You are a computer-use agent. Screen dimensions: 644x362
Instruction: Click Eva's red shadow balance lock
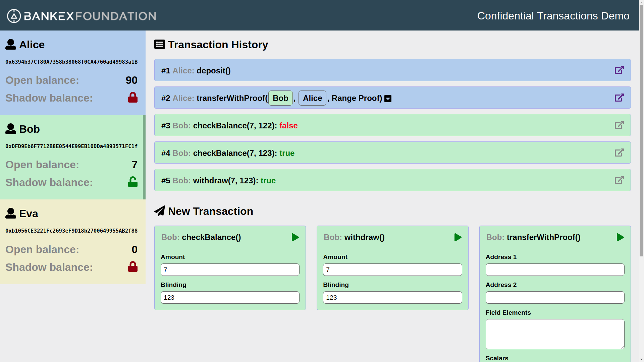(x=133, y=266)
